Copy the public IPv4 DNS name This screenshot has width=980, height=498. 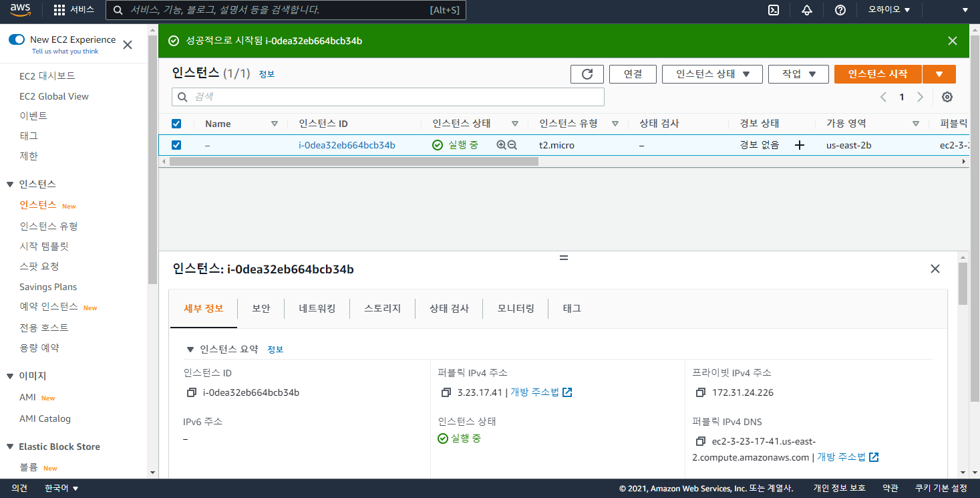pyautogui.click(x=701, y=441)
